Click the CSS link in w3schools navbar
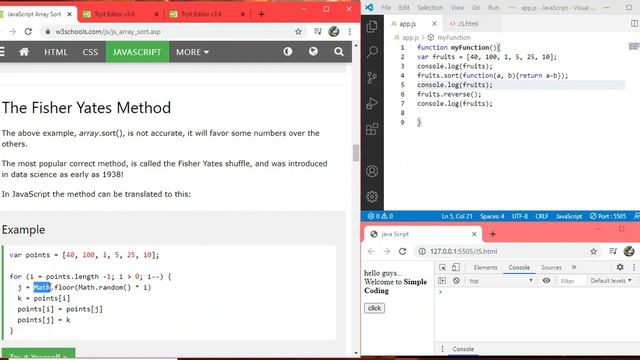 pos(90,52)
